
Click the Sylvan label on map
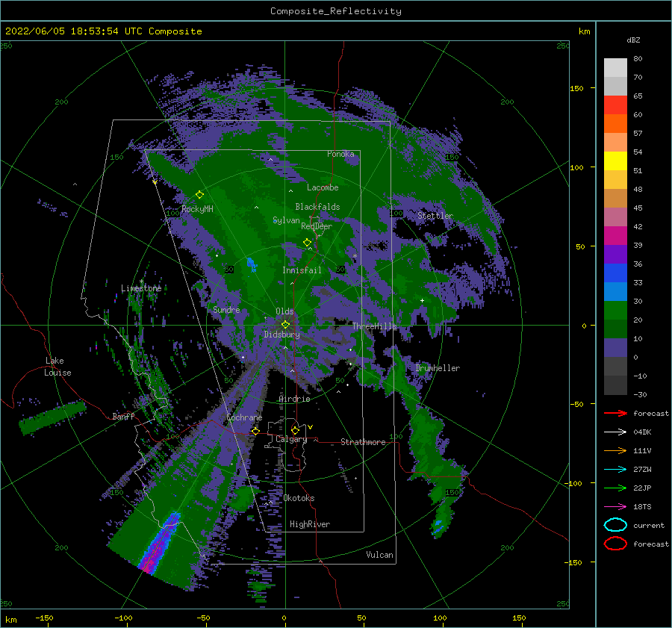coord(286,220)
